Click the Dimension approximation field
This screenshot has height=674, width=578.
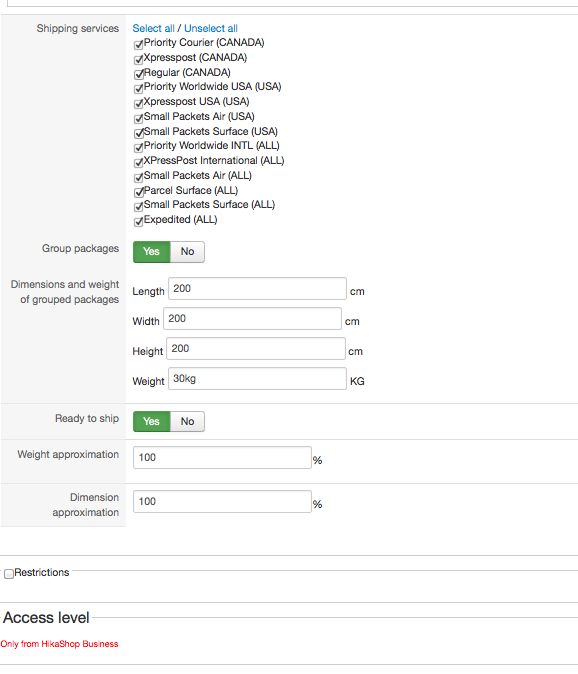[x=222, y=501]
